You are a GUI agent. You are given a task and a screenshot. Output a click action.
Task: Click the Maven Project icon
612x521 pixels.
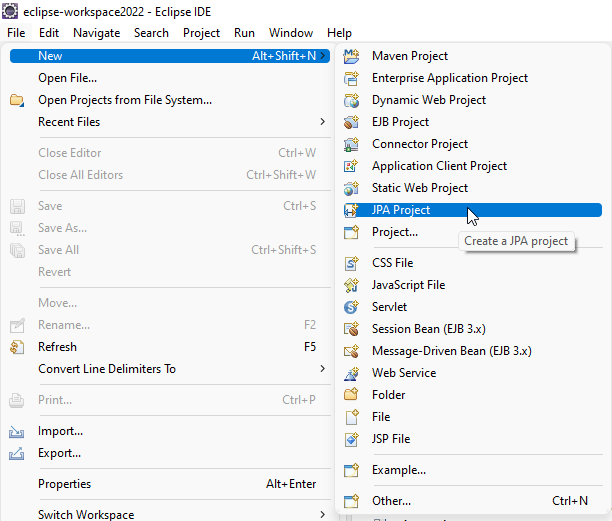pyautogui.click(x=351, y=56)
